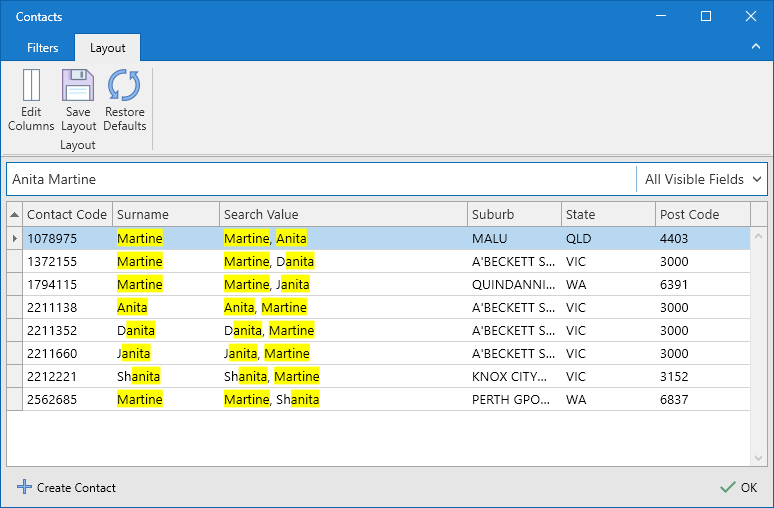The height and width of the screenshot is (508, 774).
Task: Click scrollbar up arrow in grid
Action: pyautogui.click(x=758, y=236)
